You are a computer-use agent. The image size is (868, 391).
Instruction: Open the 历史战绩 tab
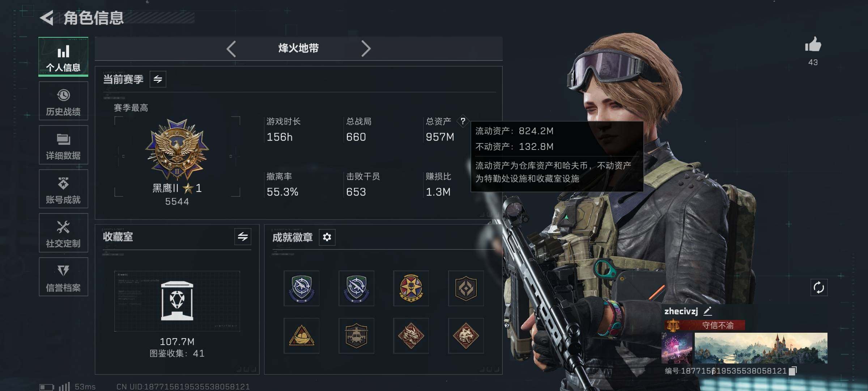[63, 101]
